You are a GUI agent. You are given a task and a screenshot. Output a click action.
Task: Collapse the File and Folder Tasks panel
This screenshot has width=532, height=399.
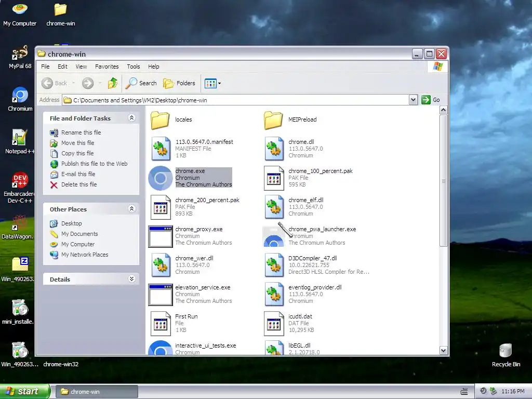tap(131, 118)
